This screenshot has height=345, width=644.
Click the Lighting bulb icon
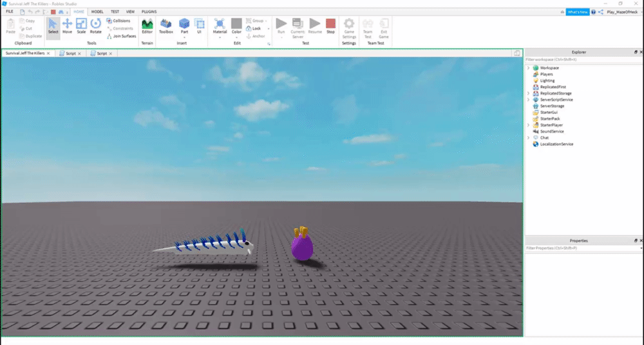coord(536,80)
